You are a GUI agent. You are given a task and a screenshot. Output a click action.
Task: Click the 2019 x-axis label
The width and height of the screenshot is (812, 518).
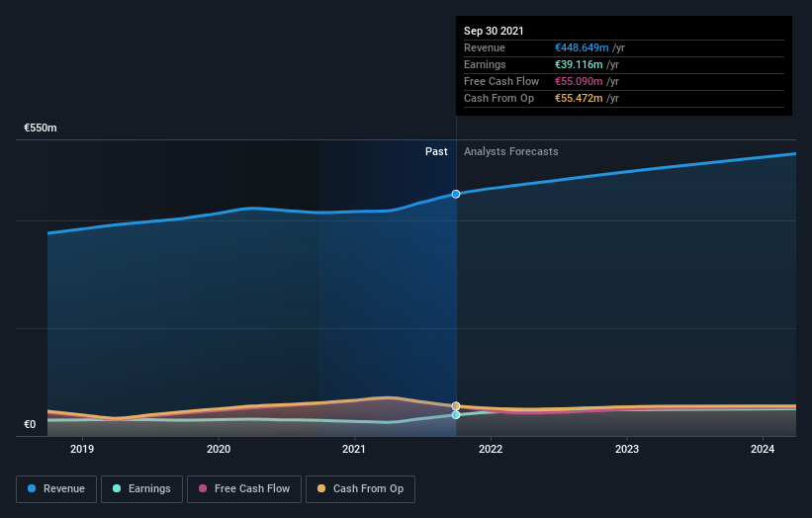pyautogui.click(x=82, y=449)
